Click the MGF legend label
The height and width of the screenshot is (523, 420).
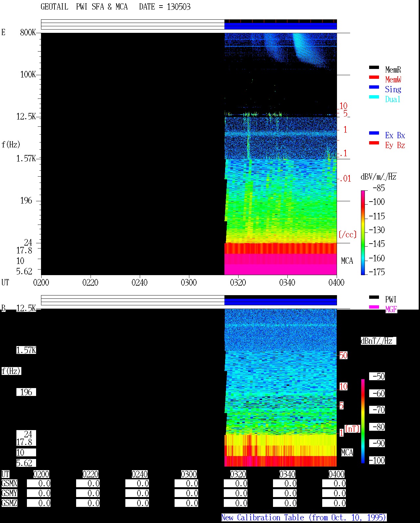pos(391,309)
